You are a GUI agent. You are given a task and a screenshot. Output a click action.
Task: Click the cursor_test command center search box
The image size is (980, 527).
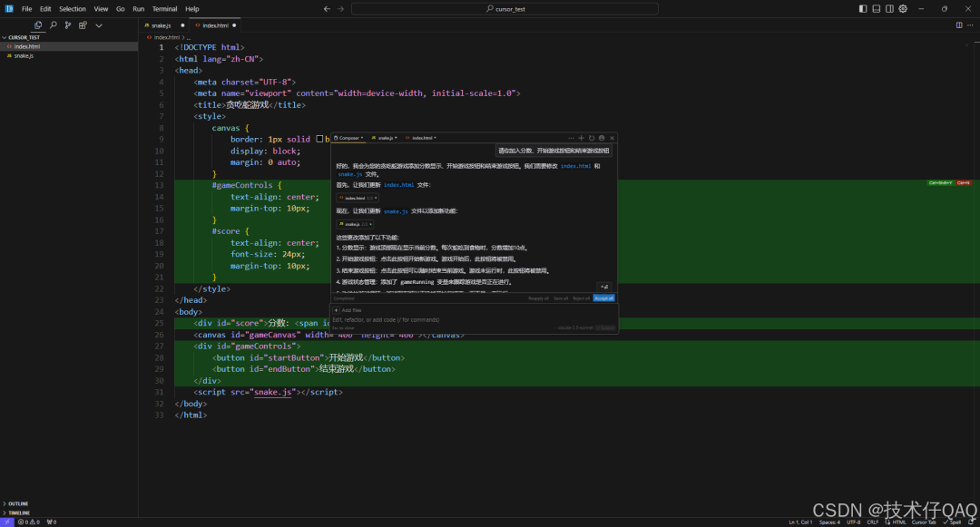pyautogui.click(x=505, y=9)
